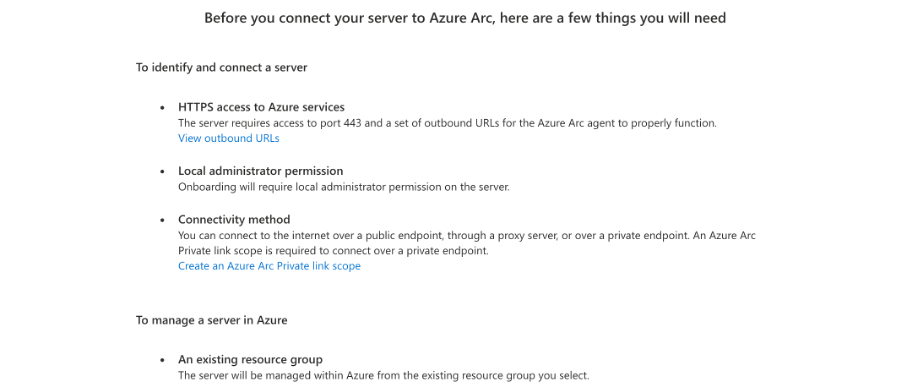Screen dimensions: 908x392
Task: Select 'To manage a server in Azure' heading
Action: [212, 320]
